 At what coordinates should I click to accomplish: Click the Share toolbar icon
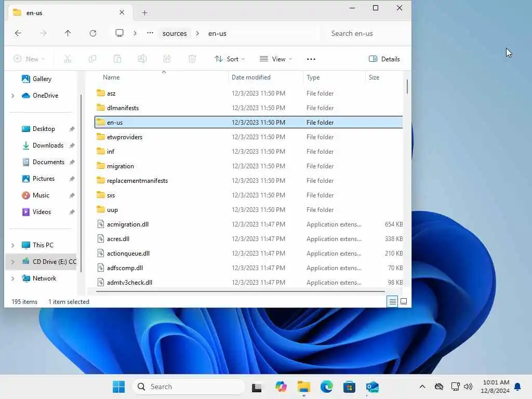coord(167,59)
